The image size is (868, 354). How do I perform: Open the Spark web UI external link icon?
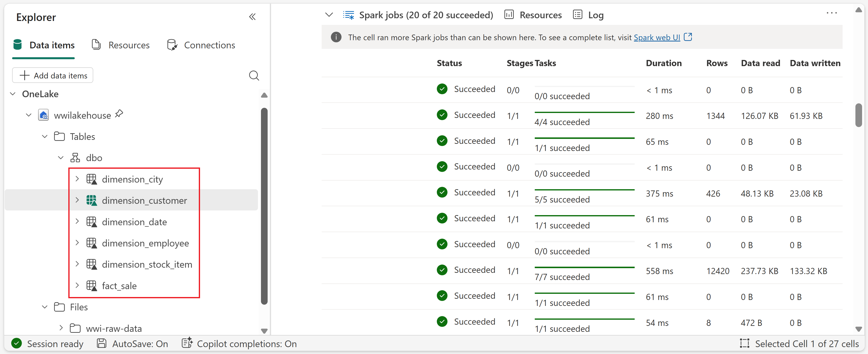[x=688, y=37]
